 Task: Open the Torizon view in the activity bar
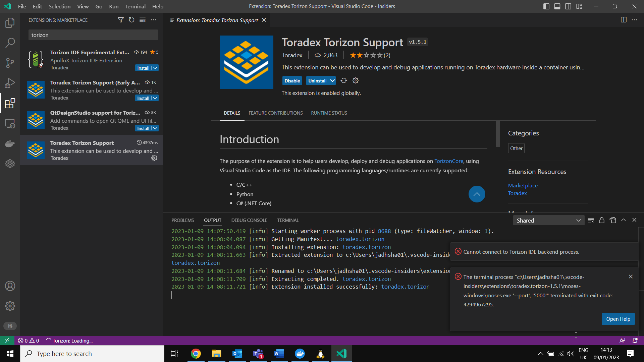pyautogui.click(x=10, y=164)
